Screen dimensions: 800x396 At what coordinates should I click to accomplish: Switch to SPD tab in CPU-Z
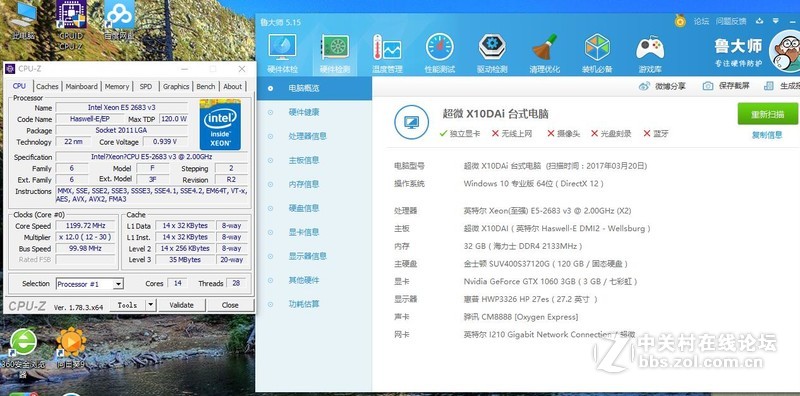click(146, 87)
